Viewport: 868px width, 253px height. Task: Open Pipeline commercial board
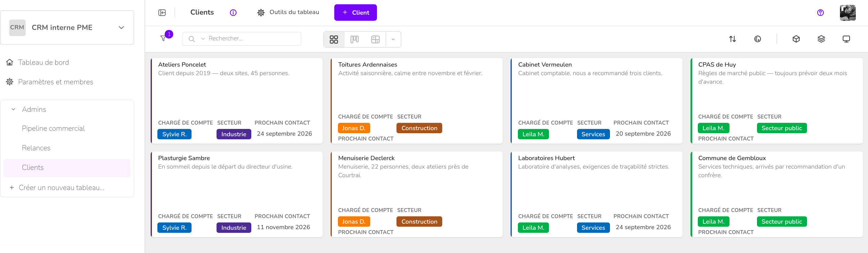tap(53, 128)
